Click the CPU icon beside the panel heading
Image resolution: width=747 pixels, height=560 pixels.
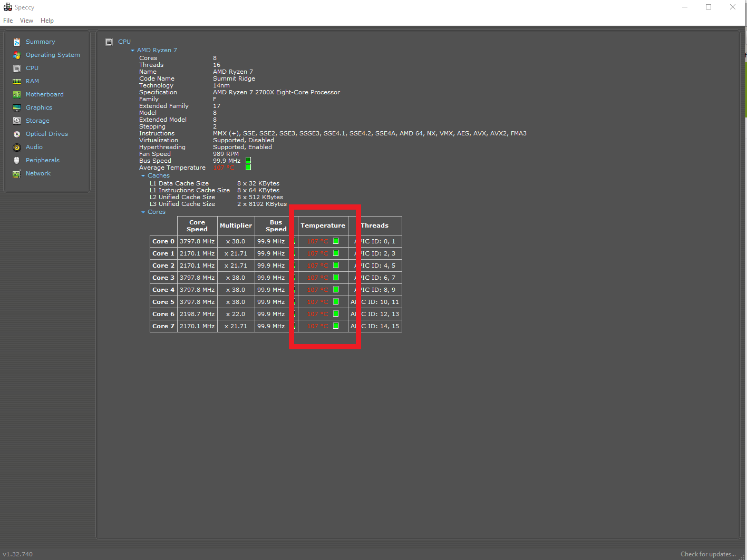pyautogui.click(x=109, y=42)
